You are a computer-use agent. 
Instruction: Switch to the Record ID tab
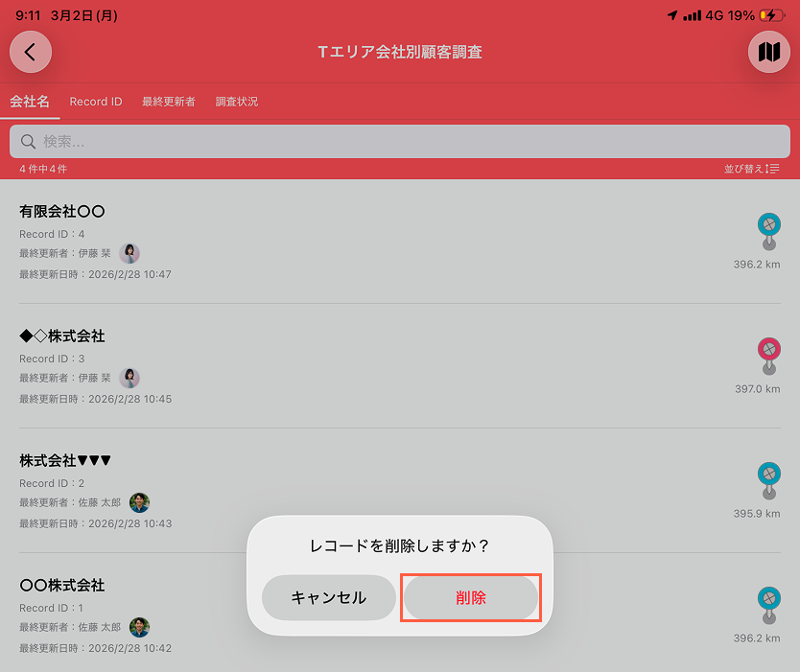(96, 102)
